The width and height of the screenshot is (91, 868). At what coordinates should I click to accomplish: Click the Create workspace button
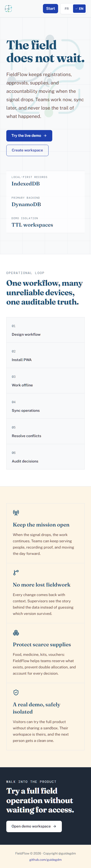point(27,150)
